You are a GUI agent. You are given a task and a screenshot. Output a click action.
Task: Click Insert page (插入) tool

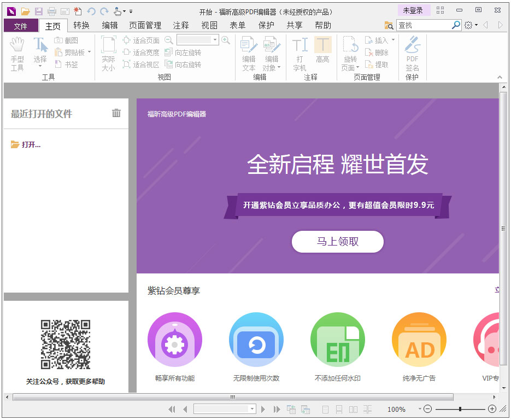coord(377,40)
